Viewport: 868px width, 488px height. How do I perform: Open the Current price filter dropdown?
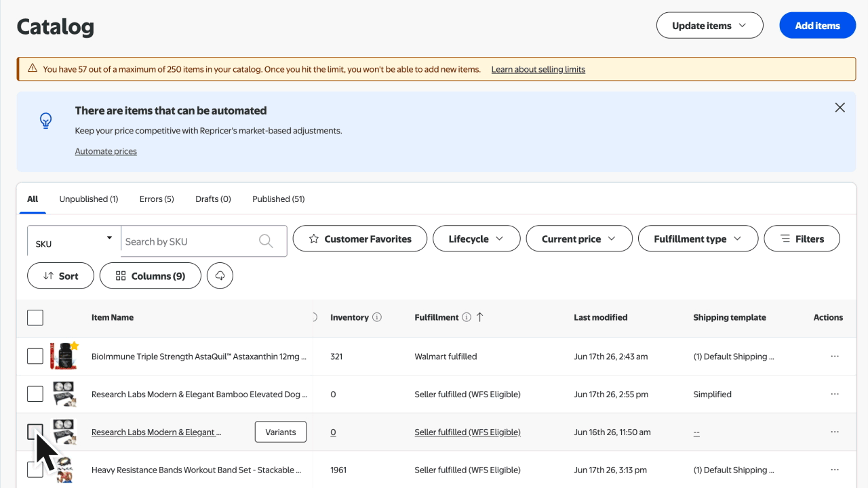click(x=579, y=239)
